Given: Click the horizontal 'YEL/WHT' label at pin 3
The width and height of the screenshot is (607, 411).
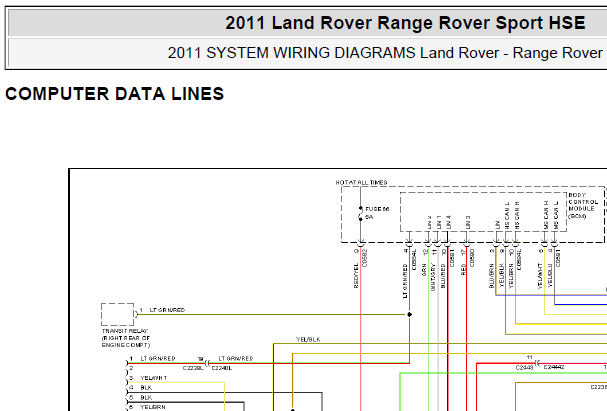Looking at the screenshot, I should point(154,378).
